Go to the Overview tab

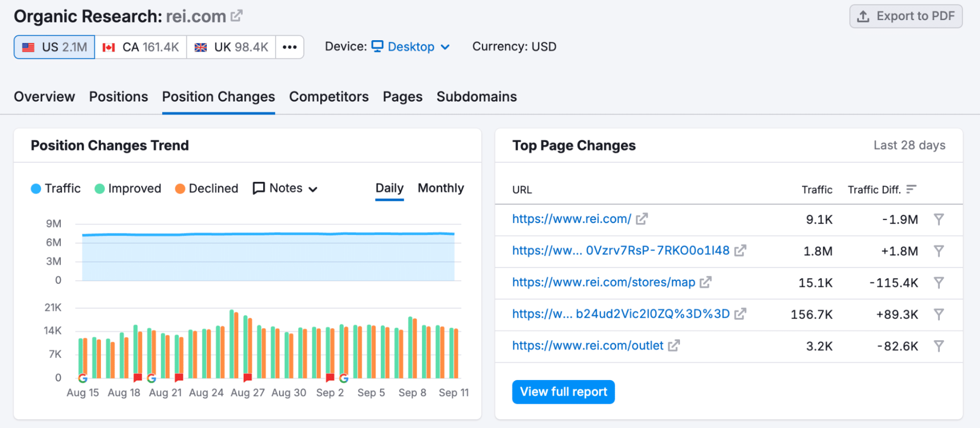pos(45,97)
